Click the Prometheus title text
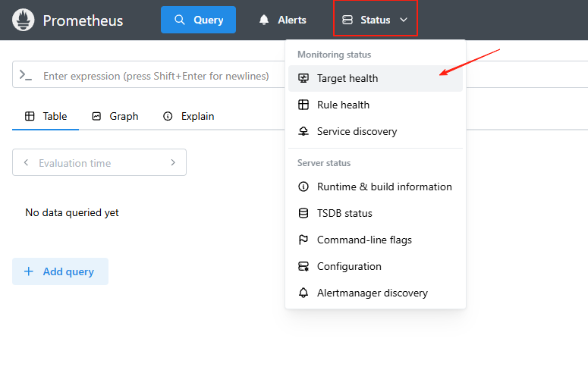Viewport: 588px width, 370px height. [x=83, y=20]
